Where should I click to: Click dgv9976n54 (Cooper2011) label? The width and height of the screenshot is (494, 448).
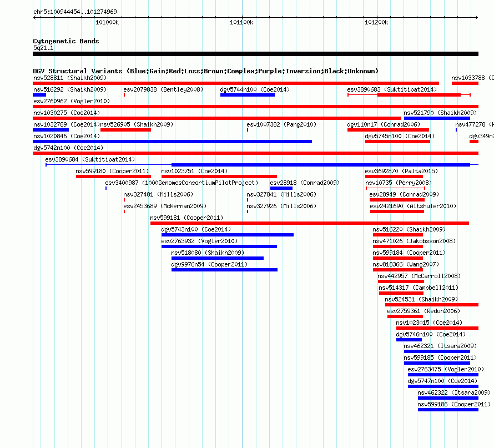coord(209,264)
